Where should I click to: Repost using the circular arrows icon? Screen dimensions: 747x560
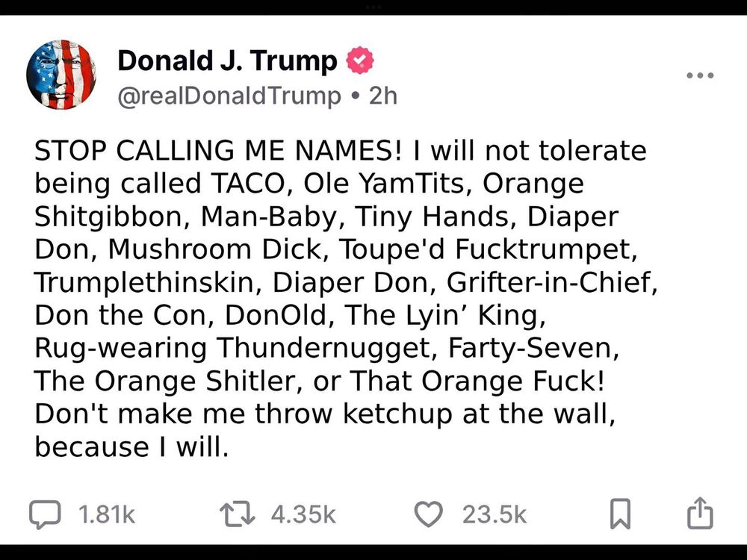(238, 514)
